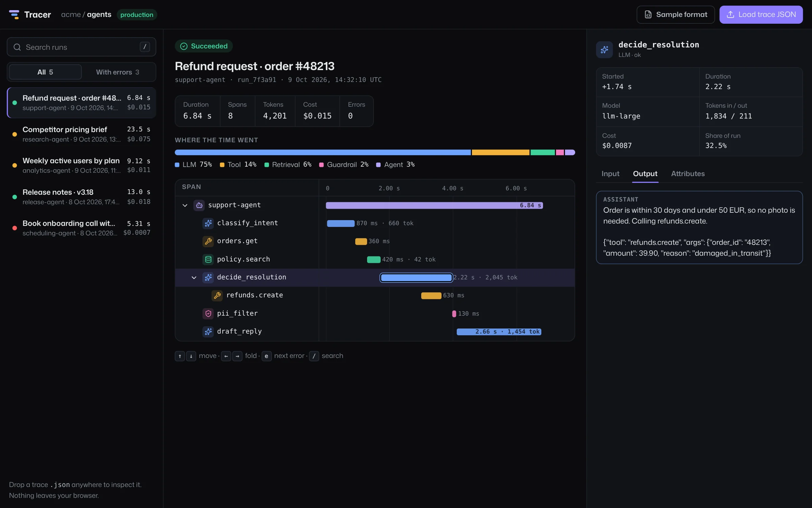Click the LLM segment of time bar
This screenshot has height=508, width=812.
tap(323, 152)
